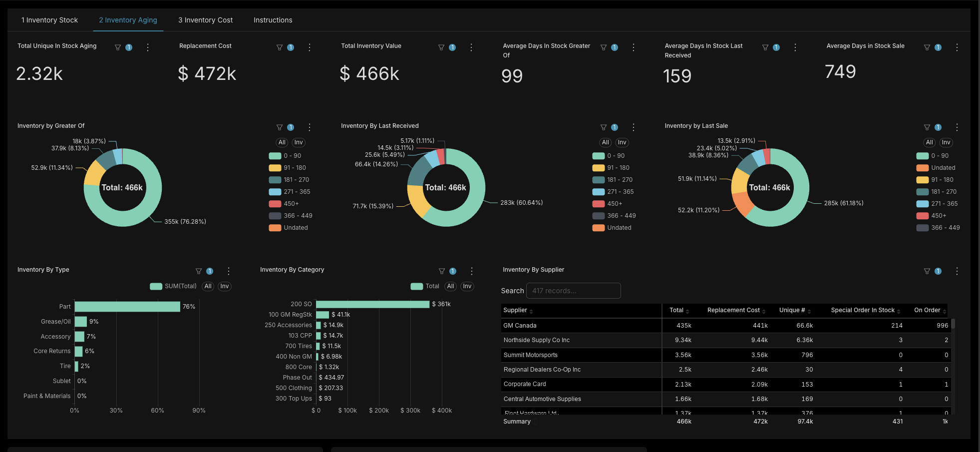Open kebab menu on Total Inventory Value card
The width and height of the screenshot is (980, 452).
pyautogui.click(x=471, y=47)
